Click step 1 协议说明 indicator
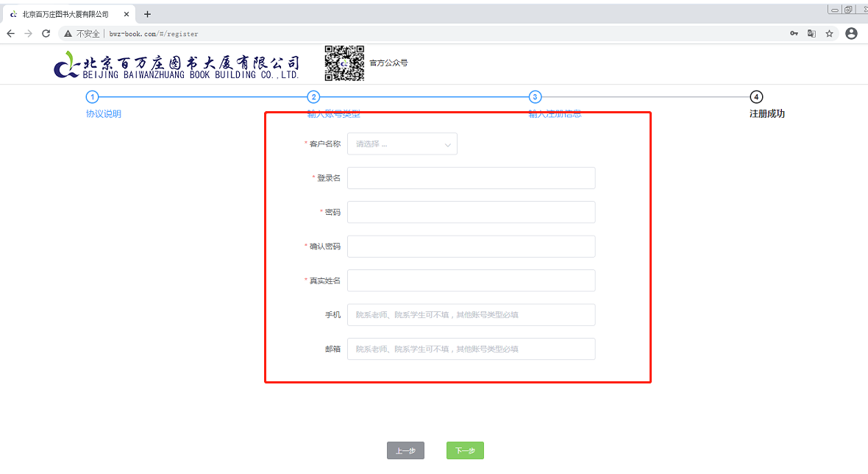 (92, 97)
